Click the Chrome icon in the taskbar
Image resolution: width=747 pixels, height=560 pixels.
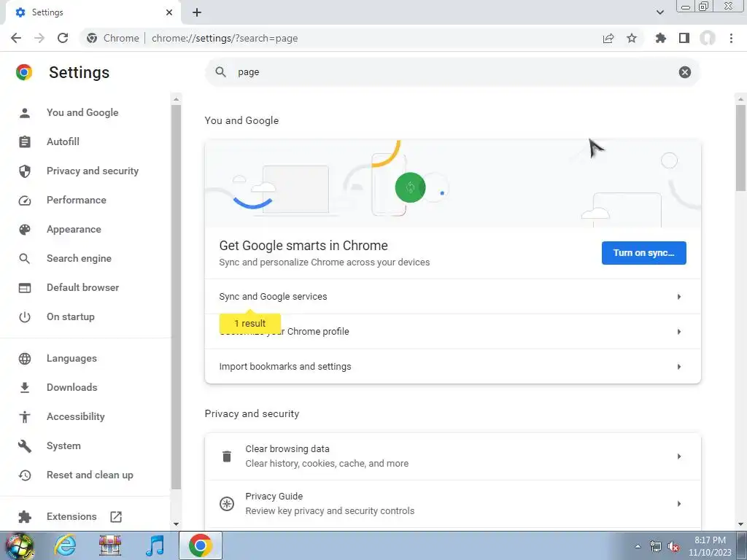[200, 545]
